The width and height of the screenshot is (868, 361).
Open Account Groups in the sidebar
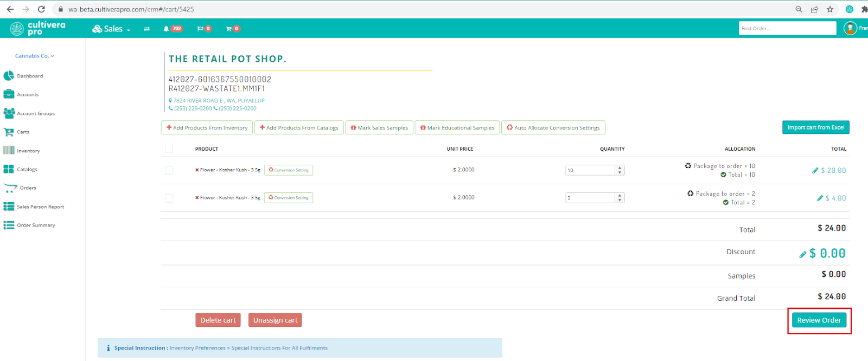coord(29,113)
